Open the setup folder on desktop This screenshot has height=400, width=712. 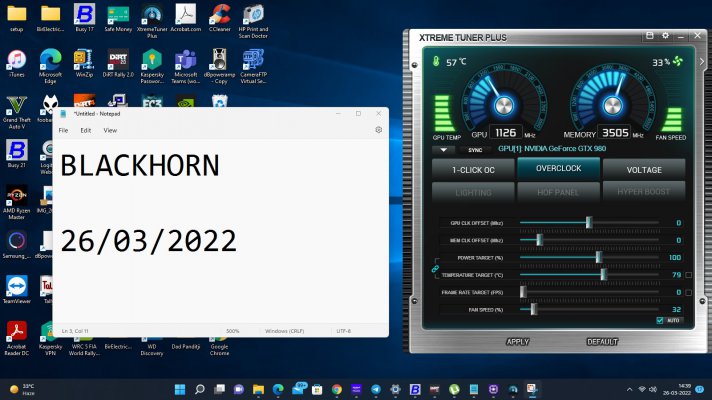[x=17, y=19]
